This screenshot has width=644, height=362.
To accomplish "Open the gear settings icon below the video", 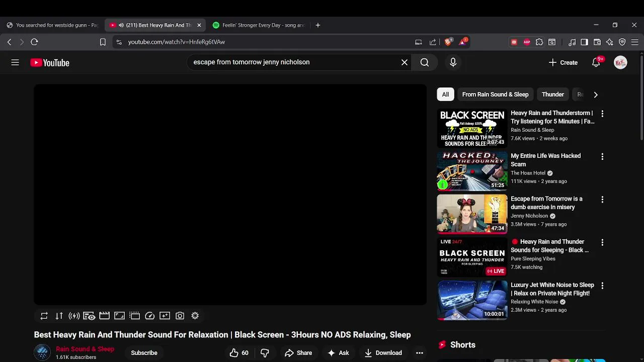I will 195,316.
